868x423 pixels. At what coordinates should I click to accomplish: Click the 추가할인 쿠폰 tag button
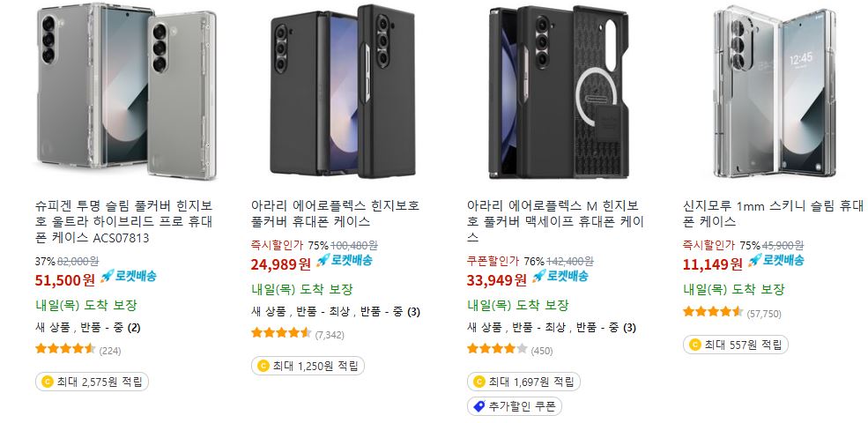click(x=515, y=407)
